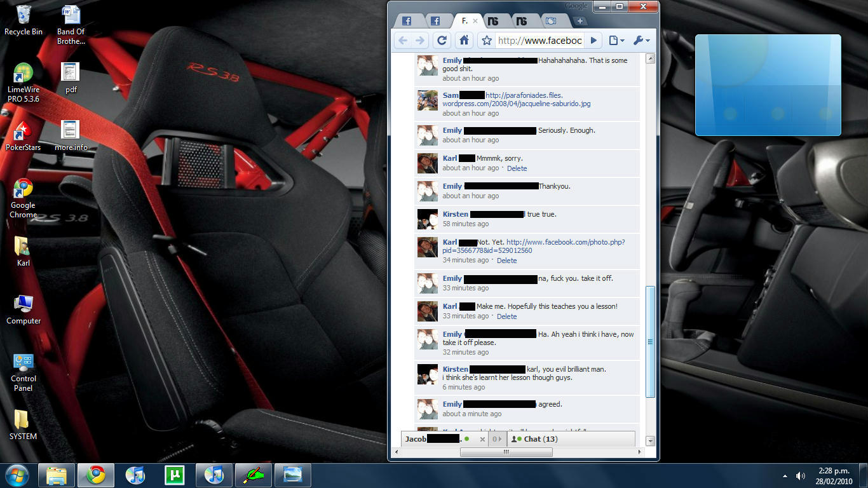The width and height of the screenshot is (868, 488).
Task: Click the Back navigation arrow
Action: (x=402, y=41)
